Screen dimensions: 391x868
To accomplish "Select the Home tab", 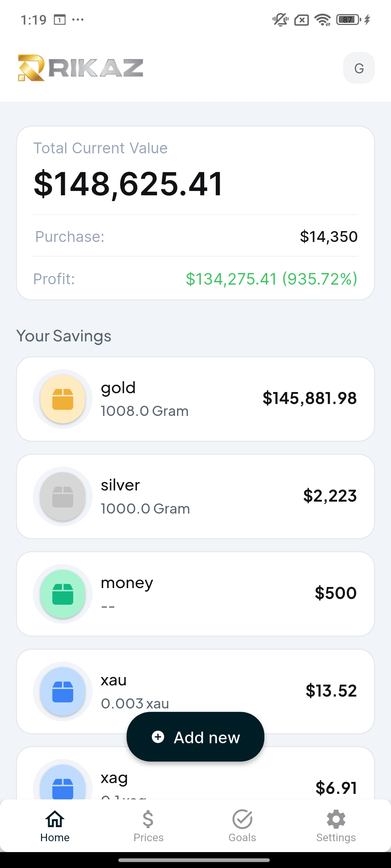I will click(55, 826).
